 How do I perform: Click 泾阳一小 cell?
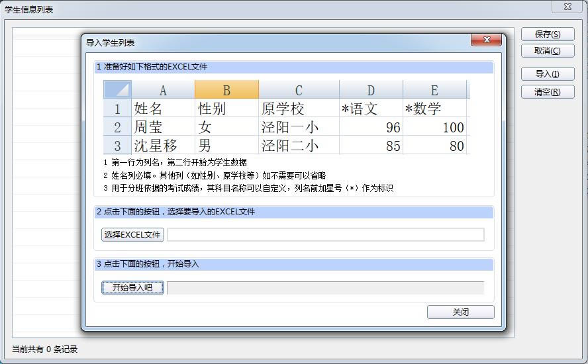299,126
